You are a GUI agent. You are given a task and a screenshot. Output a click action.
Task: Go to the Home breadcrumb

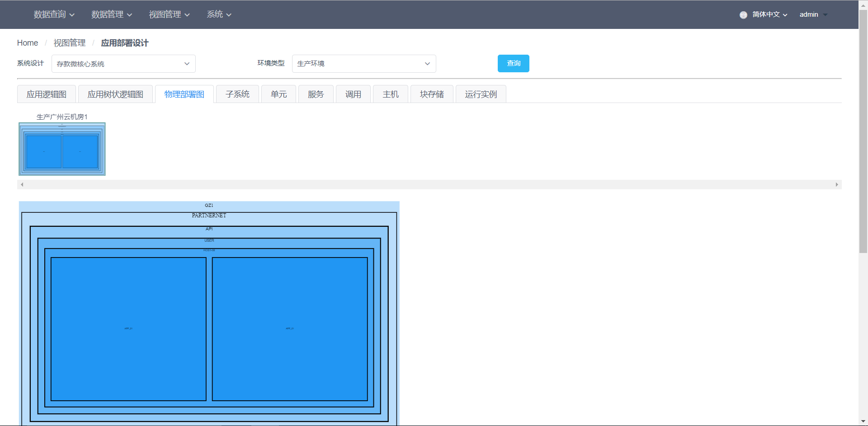(x=28, y=43)
